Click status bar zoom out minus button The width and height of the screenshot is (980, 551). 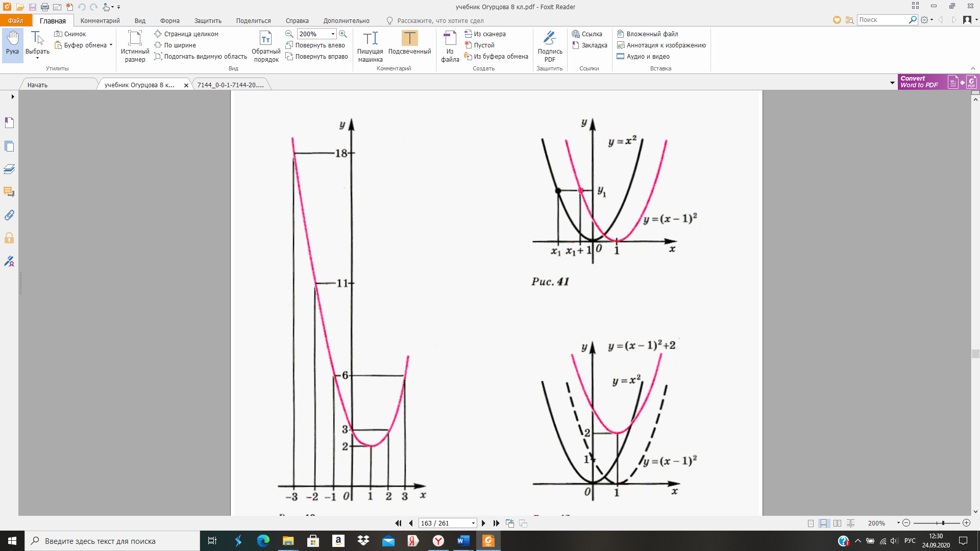click(x=906, y=523)
